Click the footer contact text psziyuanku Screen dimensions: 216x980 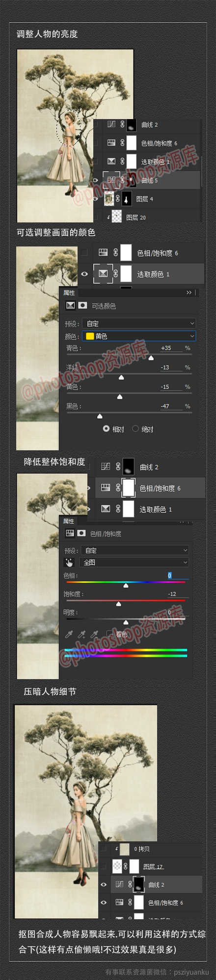(x=191, y=972)
